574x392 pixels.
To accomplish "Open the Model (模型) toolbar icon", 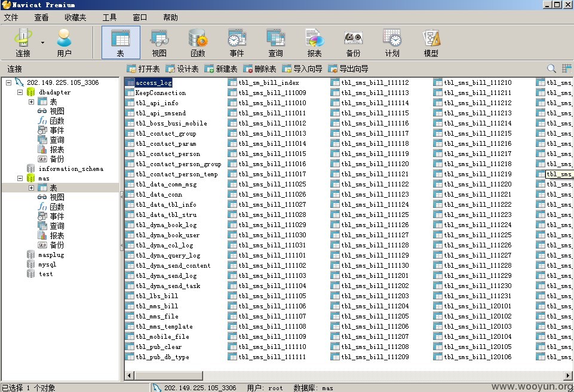I will point(431,42).
